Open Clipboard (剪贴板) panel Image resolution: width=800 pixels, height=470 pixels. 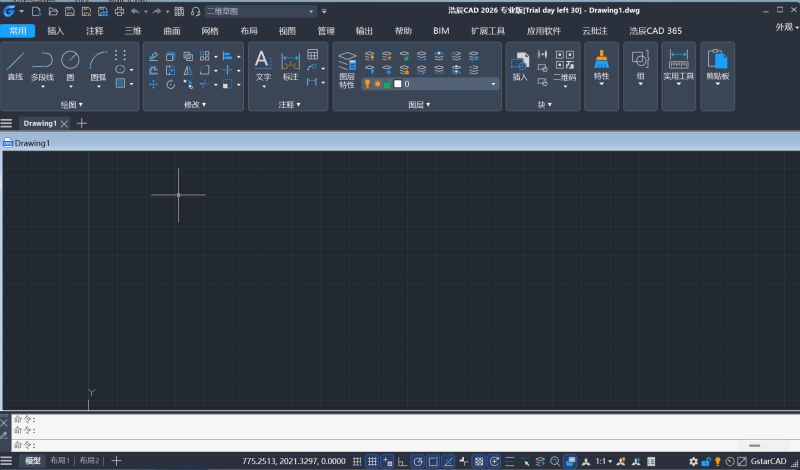(x=717, y=66)
